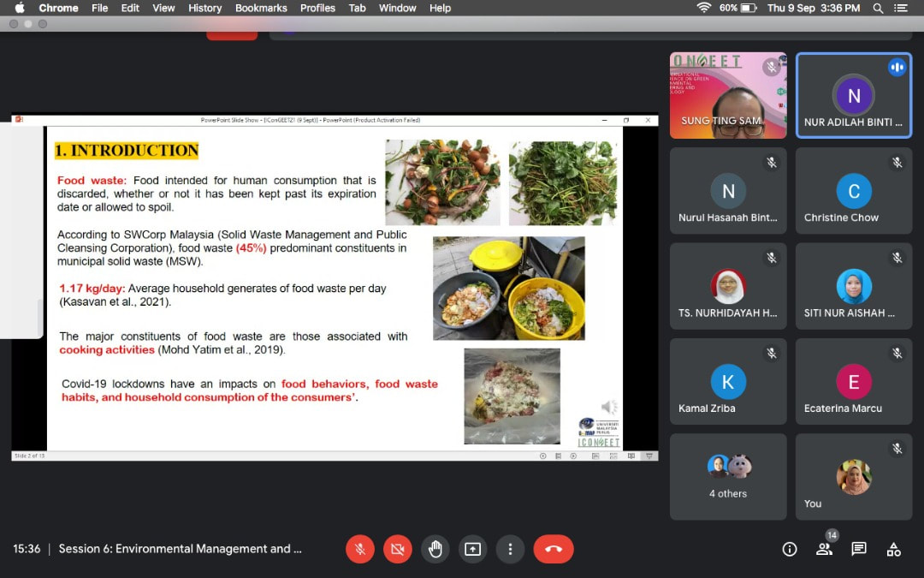Image resolution: width=924 pixels, height=578 pixels.
Task: Open the chat with everyone panel
Action: [x=859, y=549]
